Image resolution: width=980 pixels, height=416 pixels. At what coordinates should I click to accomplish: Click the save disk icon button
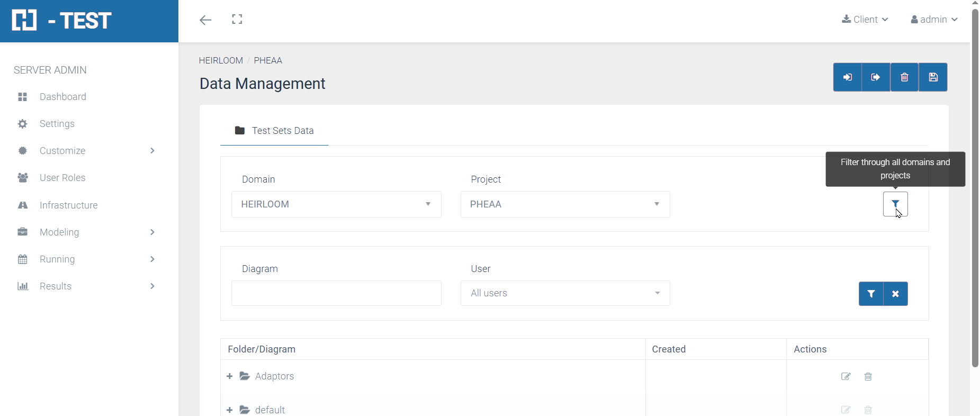click(933, 77)
